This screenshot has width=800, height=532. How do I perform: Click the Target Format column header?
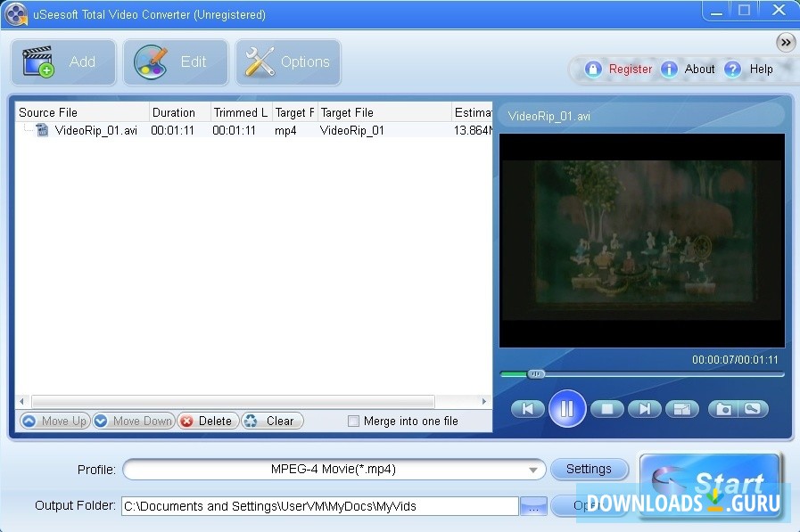tap(295, 112)
